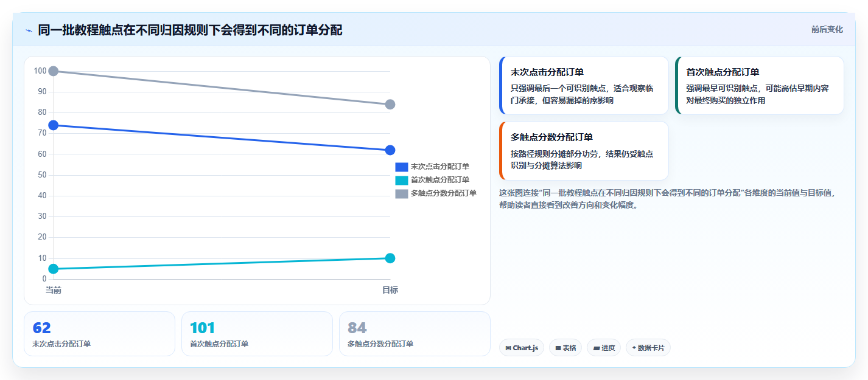Image resolution: width=868 pixels, height=380 pixels.
Task: Click the blue data point at 当前 value 74
Action: (x=54, y=125)
